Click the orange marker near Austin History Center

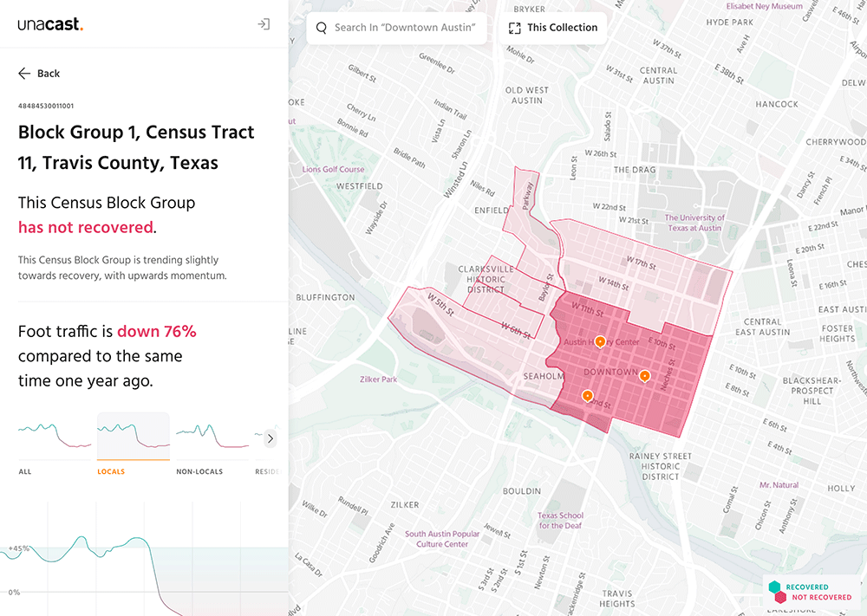point(599,341)
